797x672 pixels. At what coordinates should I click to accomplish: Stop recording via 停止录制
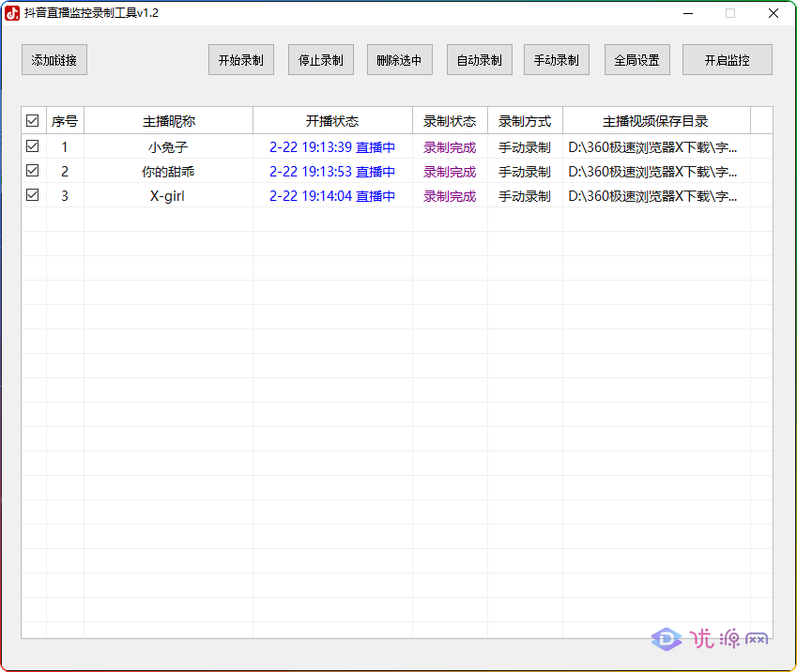coord(321,60)
